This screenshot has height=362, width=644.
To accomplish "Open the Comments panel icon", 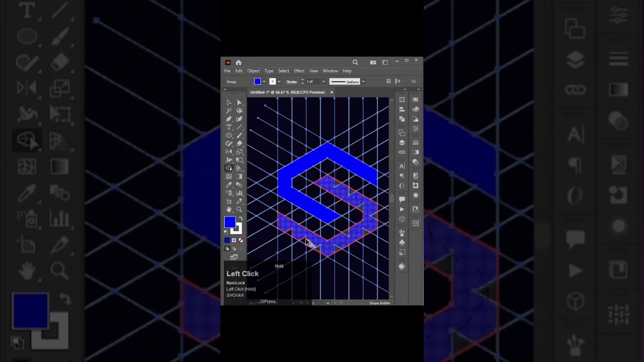I will 401,200.
